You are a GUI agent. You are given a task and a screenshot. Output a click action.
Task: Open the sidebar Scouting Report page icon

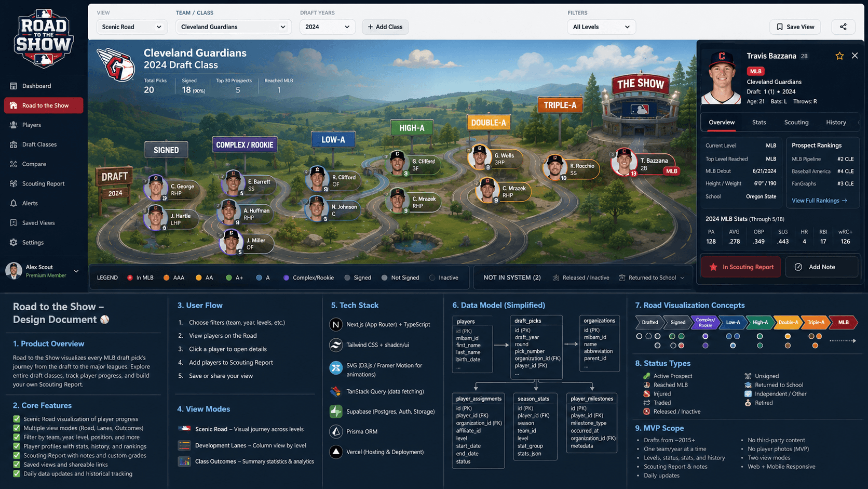[13, 183]
